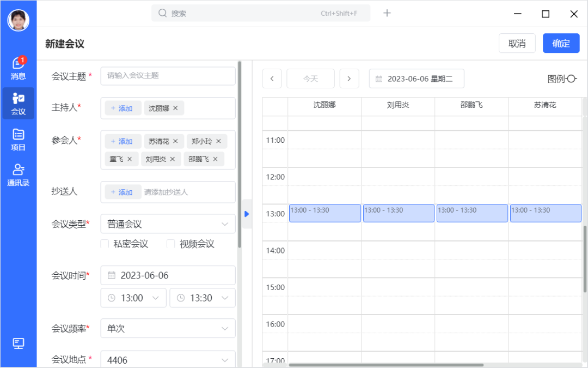Viewport: 588px width, 368px height.
Task: Click the Today (今天) button
Action: tap(310, 79)
